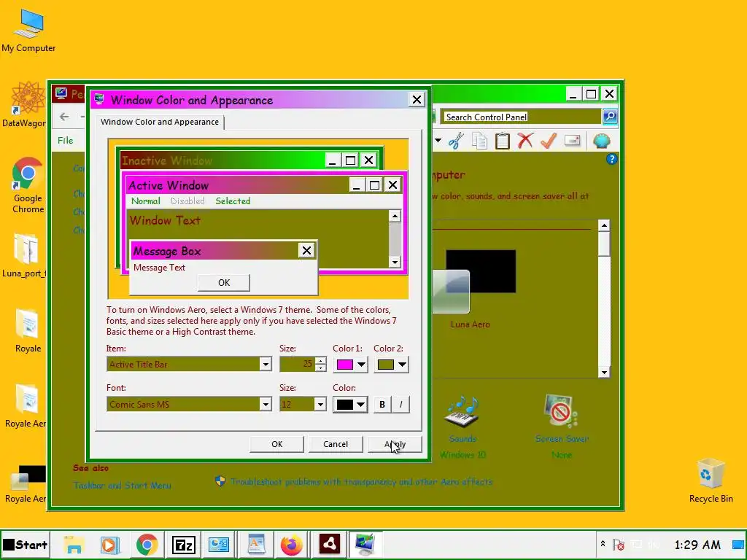Open the My Computer desktop icon
Screen dimensions: 747x560
pos(28,31)
